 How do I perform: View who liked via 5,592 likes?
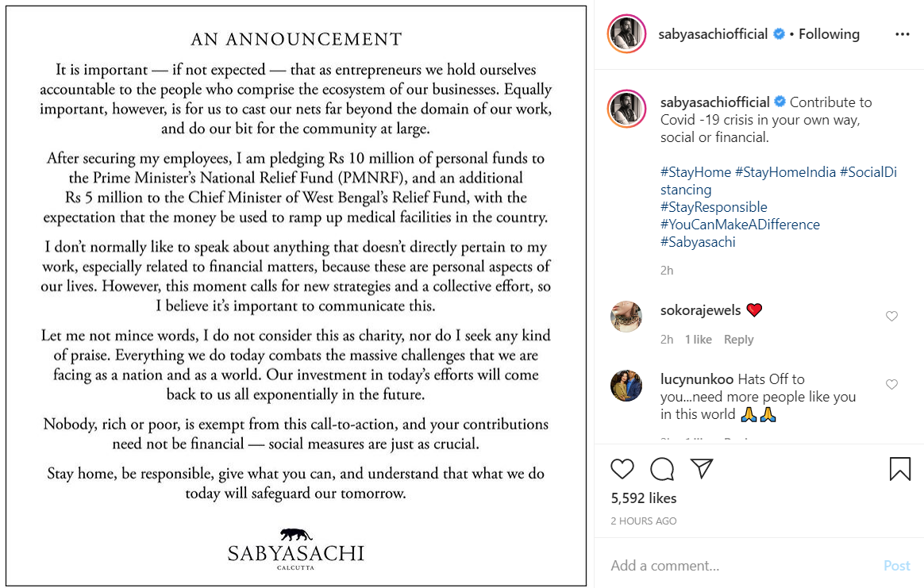644,498
